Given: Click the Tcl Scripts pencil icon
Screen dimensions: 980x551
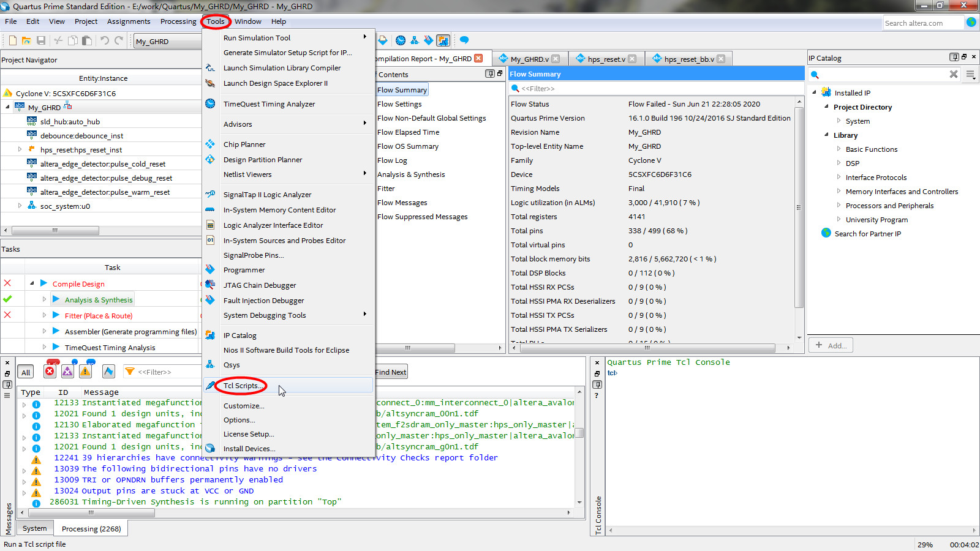Looking at the screenshot, I should (x=210, y=385).
